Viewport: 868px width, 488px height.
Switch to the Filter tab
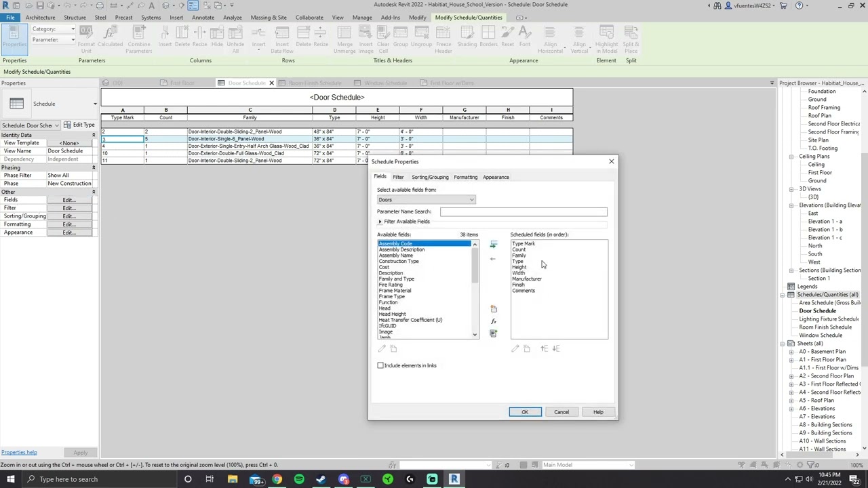point(398,177)
